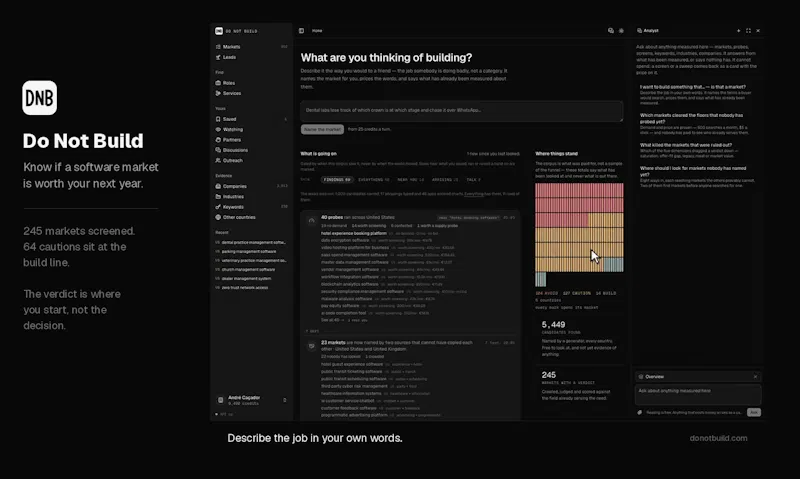
Task: Expand the account menu chevron beside André Caçador
Action: pos(285,400)
